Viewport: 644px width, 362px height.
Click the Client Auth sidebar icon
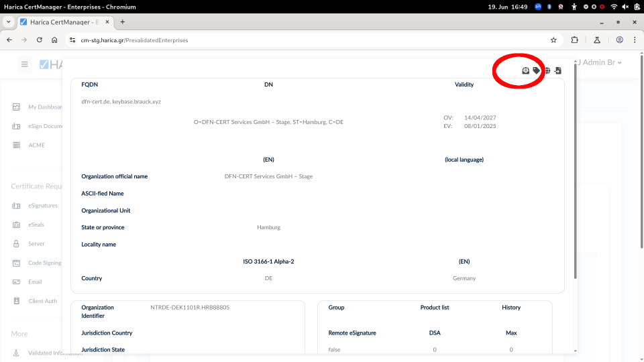click(x=16, y=301)
